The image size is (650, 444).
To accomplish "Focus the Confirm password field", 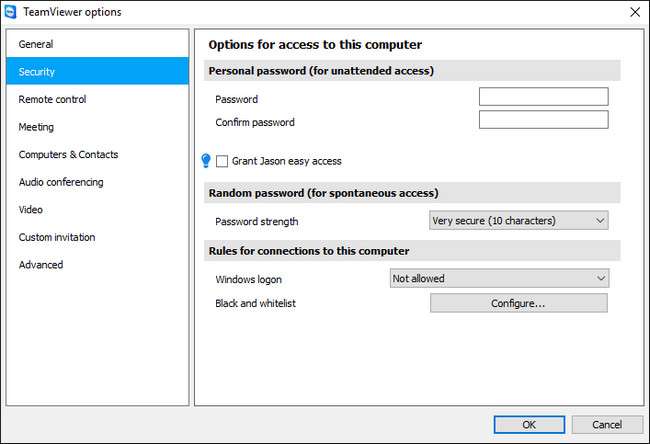I will click(543, 120).
